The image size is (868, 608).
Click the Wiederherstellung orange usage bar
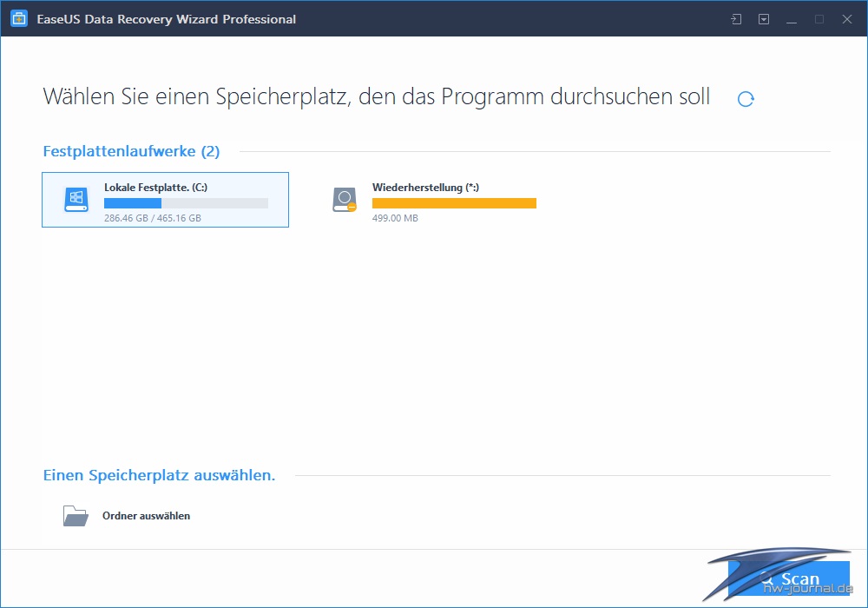pyautogui.click(x=454, y=203)
